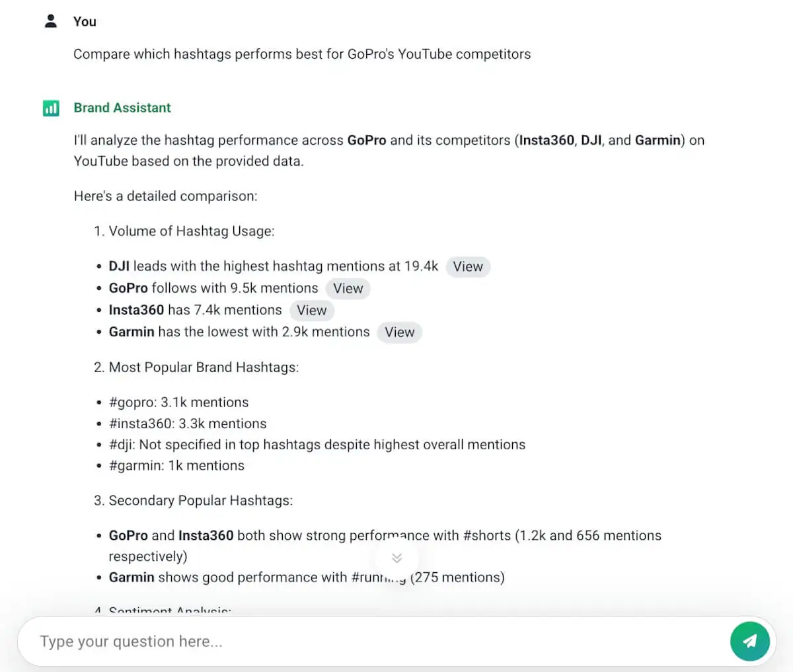
Task: Send the message using the round green button
Action: 750,641
